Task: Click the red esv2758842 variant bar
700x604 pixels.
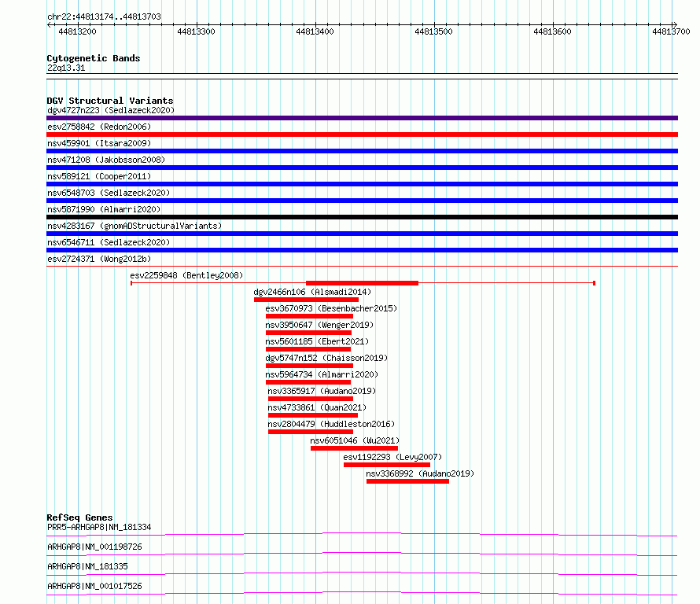Action: point(362,134)
